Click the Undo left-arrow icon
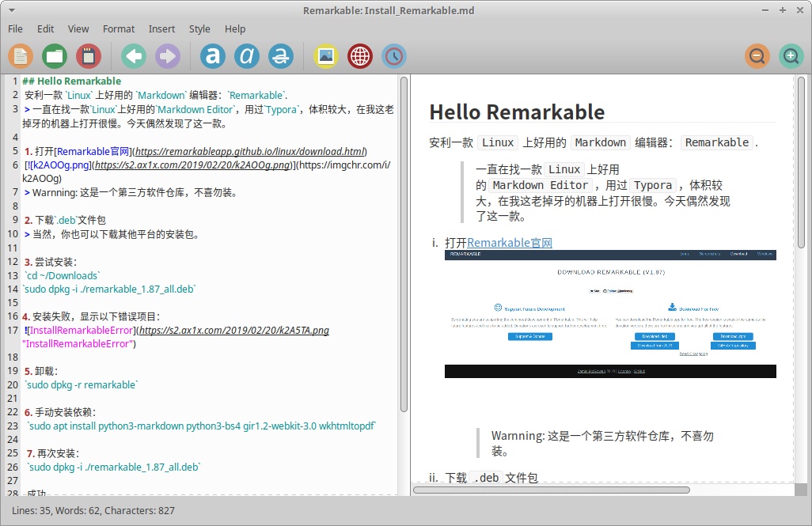The width and height of the screenshot is (812, 526). (x=134, y=56)
